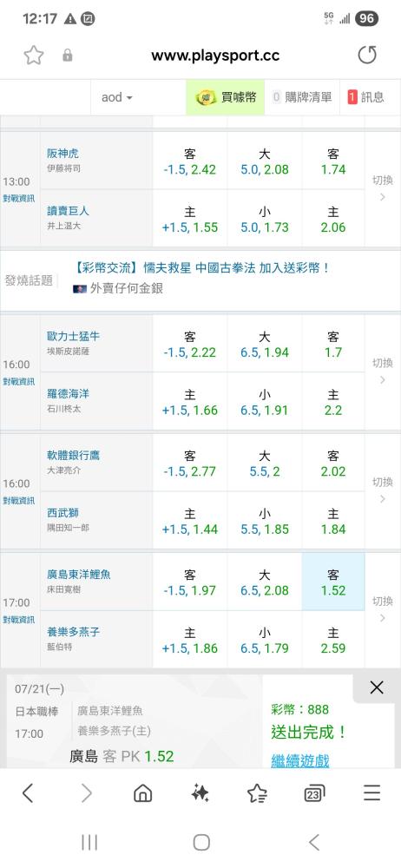Select 客 1.52 for 廣島東洋鯉魚
Image resolution: width=401 pixels, height=868 pixels.
coord(333,582)
